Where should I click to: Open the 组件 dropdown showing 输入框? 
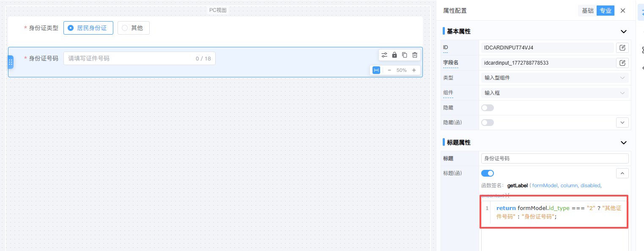point(554,93)
